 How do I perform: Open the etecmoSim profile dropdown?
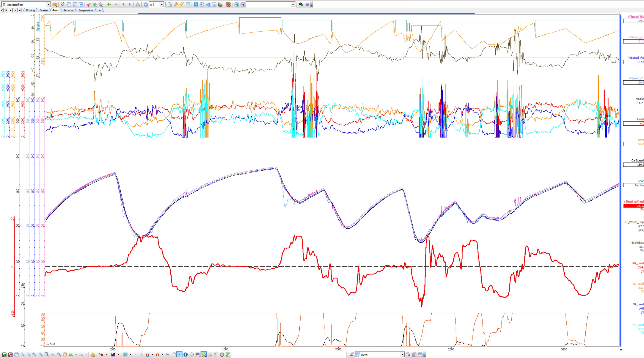coord(48,4)
